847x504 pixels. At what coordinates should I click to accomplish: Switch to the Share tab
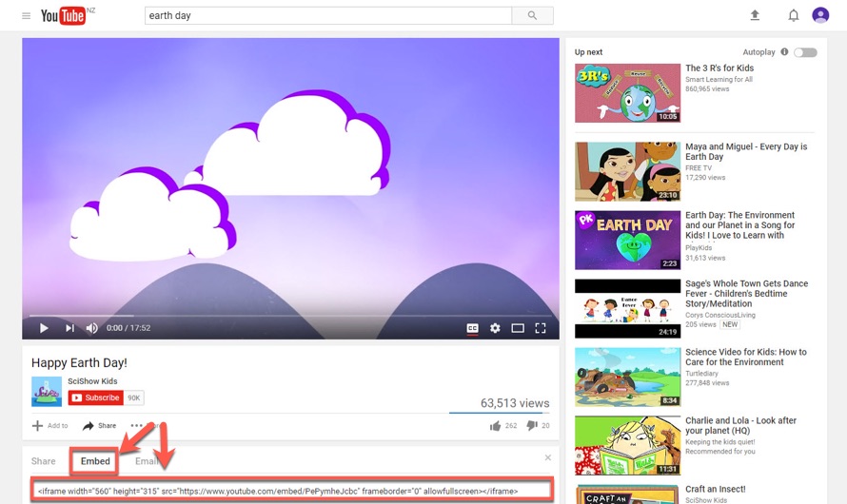pos(43,461)
